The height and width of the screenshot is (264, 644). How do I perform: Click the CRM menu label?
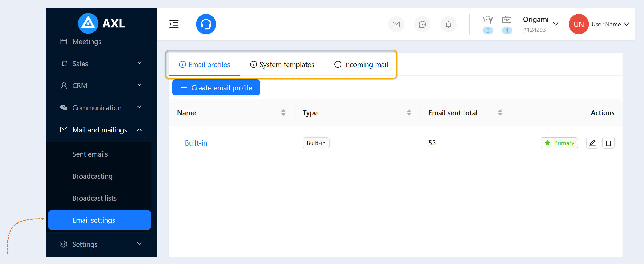[x=80, y=86]
